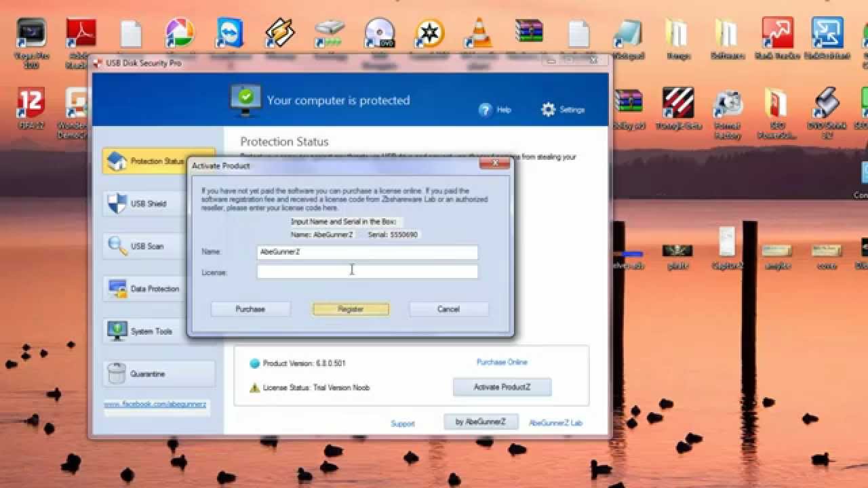The height and width of the screenshot is (488, 868).
Task: Click in the Name input field
Action: pos(367,252)
